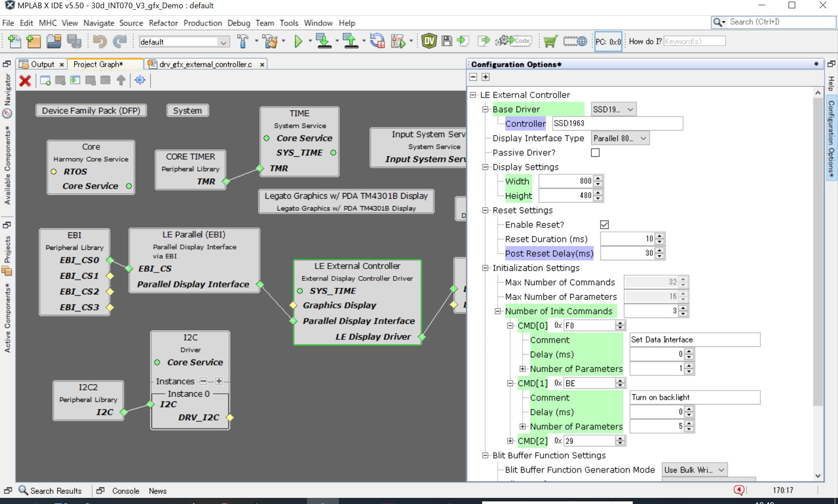
Task: Click the Build Project hammer icon
Action: [243, 41]
